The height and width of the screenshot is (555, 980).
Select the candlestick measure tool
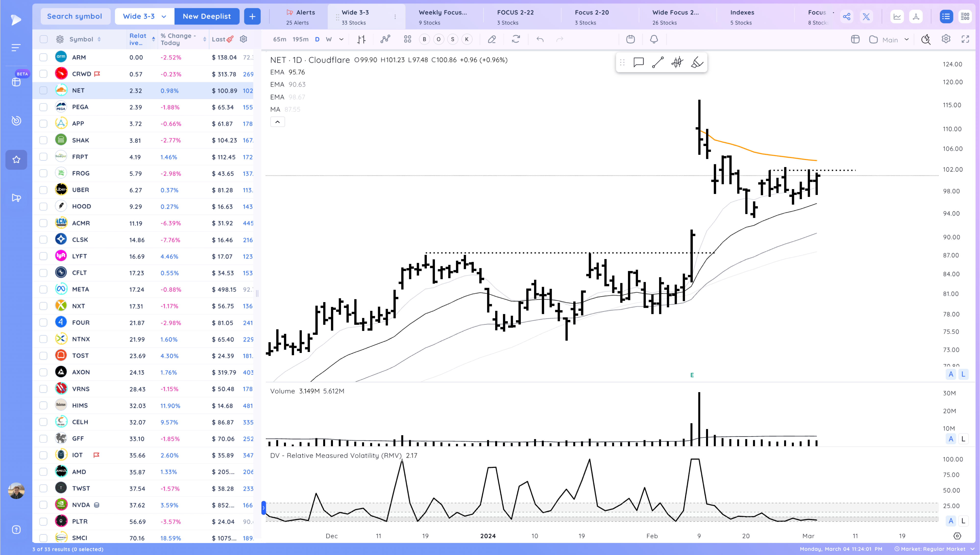tap(677, 62)
